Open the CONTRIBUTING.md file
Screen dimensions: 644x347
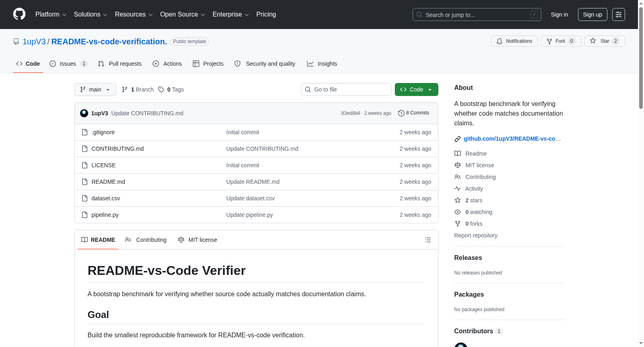[x=118, y=149]
